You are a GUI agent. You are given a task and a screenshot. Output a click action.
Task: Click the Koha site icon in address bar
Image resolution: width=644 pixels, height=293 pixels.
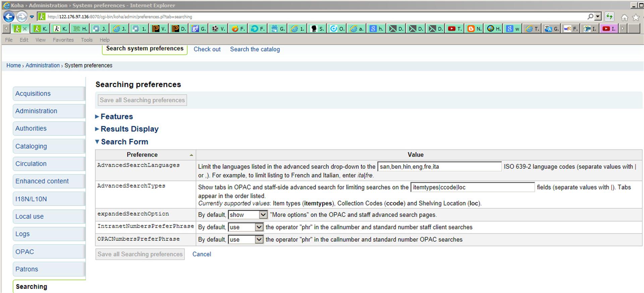(x=41, y=16)
